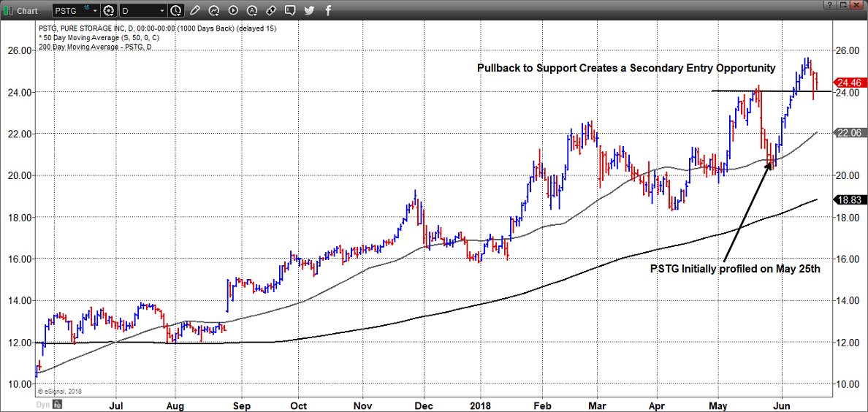Click the PSTG, PURE STORAGE INC legend line

[x=157, y=28]
